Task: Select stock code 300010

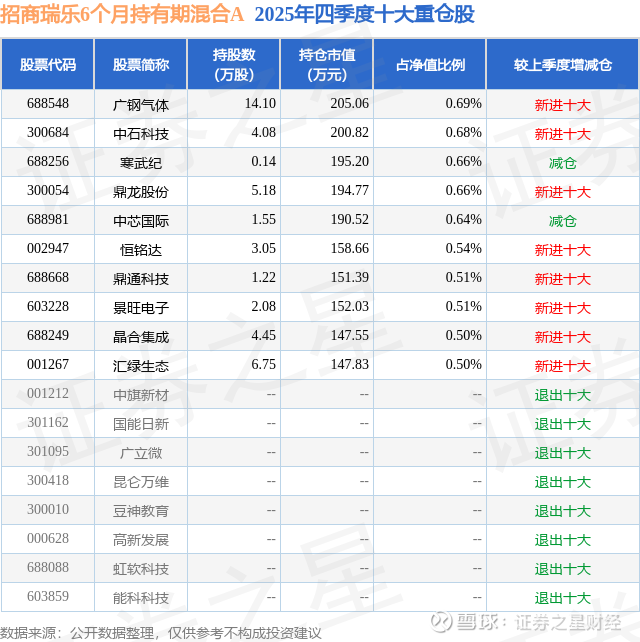Action: pos(48,509)
